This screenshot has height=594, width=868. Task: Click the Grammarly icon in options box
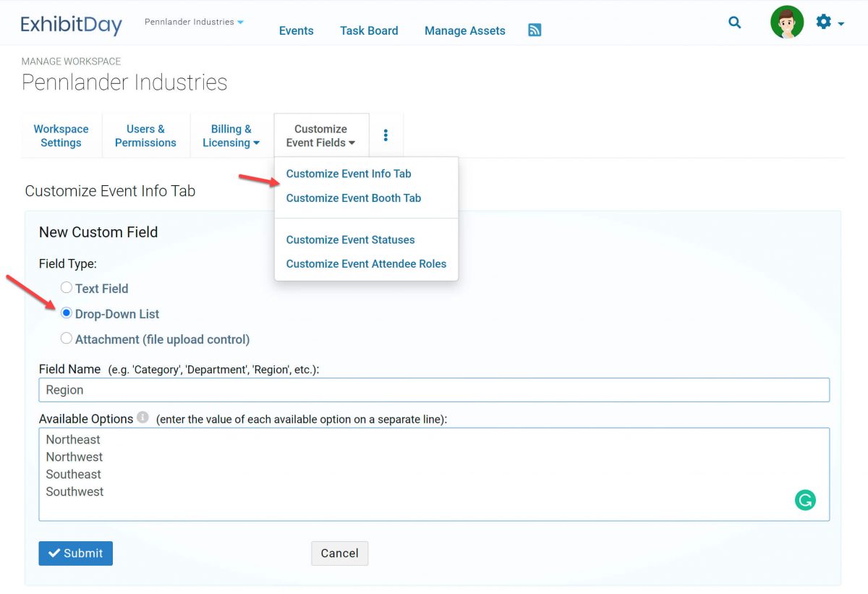pos(805,500)
